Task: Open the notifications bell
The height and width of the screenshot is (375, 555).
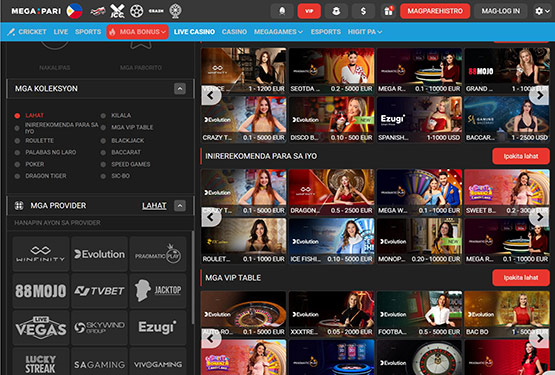Action: coord(282,11)
